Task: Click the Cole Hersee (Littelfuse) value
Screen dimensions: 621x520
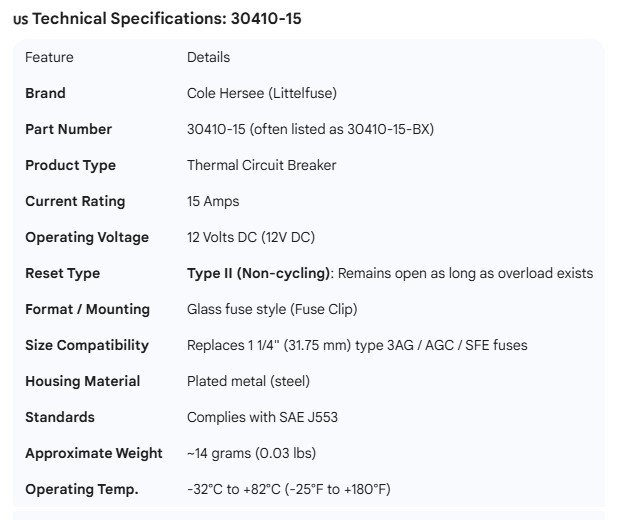Action: tap(262, 93)
